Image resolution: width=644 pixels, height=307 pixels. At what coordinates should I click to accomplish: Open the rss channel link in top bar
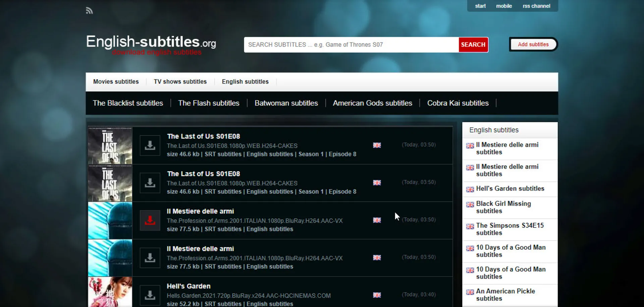click(536, 6)
